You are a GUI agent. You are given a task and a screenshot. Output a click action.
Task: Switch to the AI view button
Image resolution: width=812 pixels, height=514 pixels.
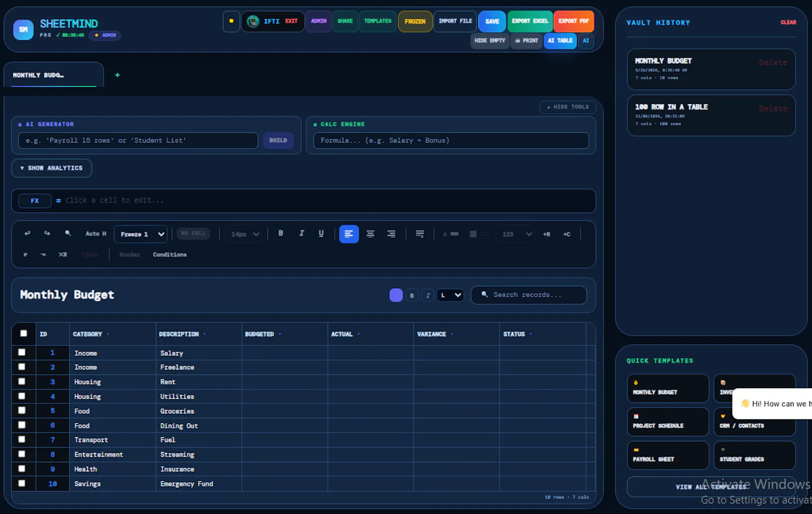[586, 41]
